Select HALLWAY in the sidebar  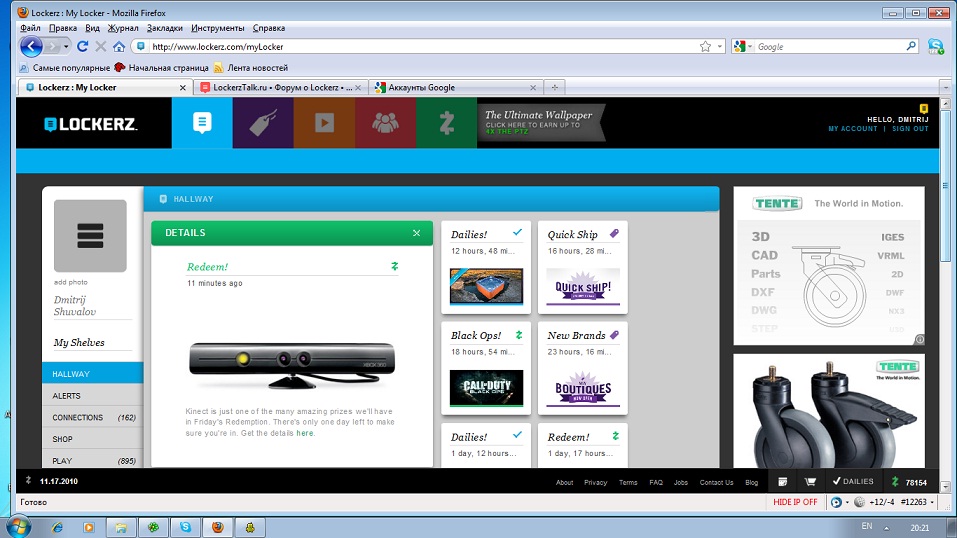93,373
